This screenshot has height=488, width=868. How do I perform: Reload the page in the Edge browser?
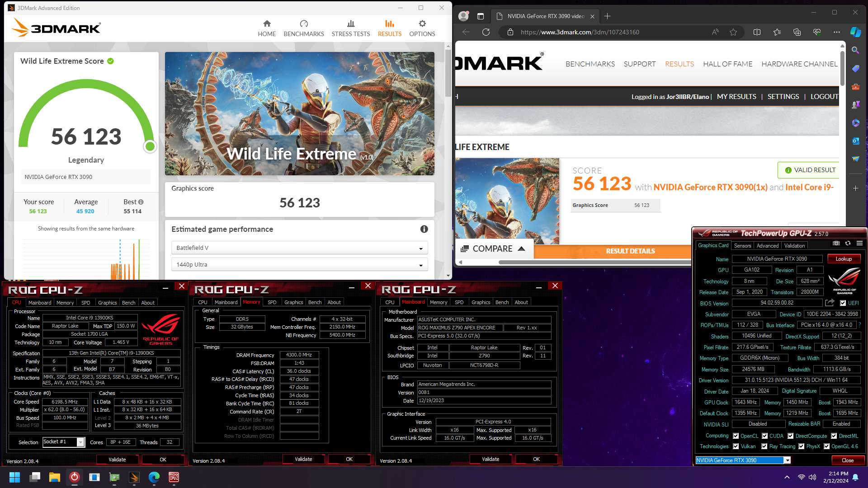(x=486, y=32)
